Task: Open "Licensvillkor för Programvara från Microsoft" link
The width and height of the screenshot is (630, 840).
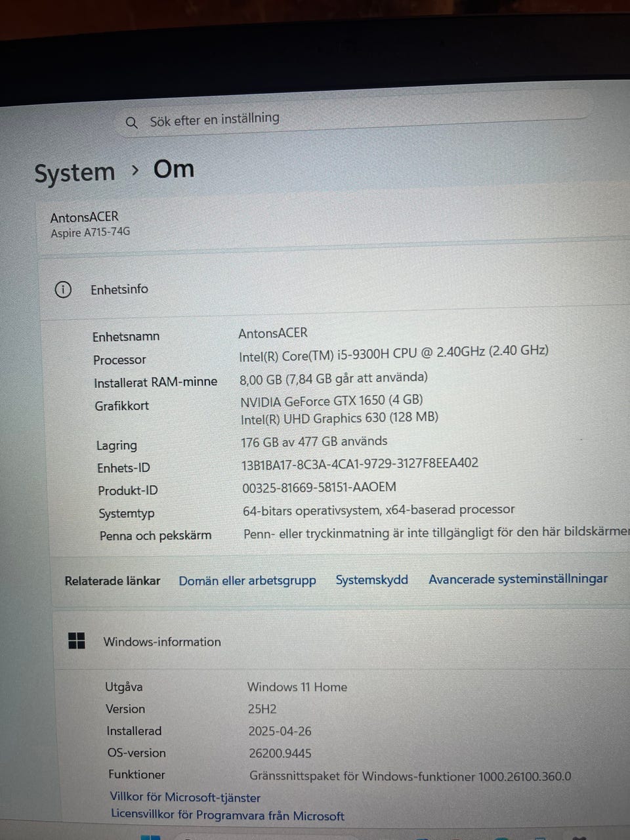Action: [228, 815]
